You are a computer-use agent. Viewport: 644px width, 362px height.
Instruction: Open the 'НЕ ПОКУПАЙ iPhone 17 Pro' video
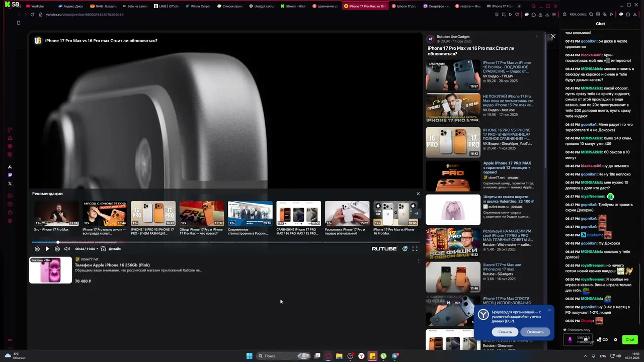tap(480, 108)
